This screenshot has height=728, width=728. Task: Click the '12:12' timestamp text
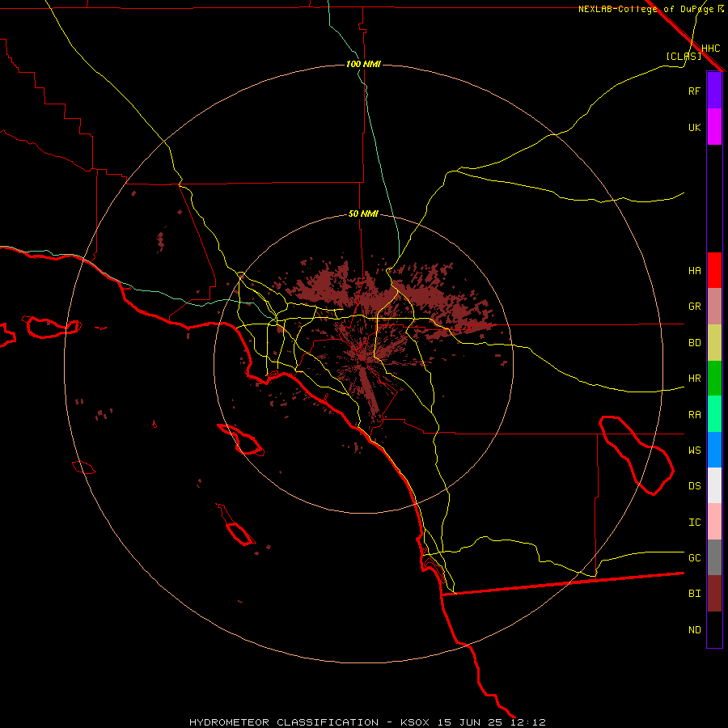528,722
